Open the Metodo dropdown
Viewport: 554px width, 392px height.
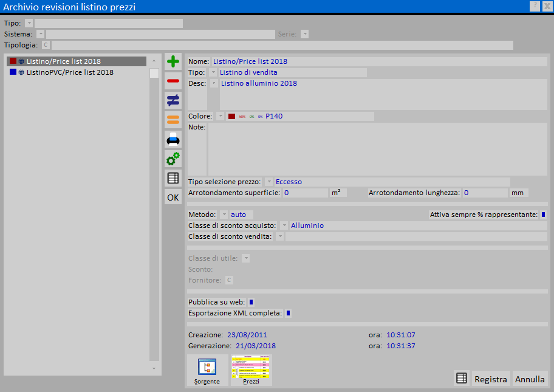pyautogui.click(x=224, y=215)
